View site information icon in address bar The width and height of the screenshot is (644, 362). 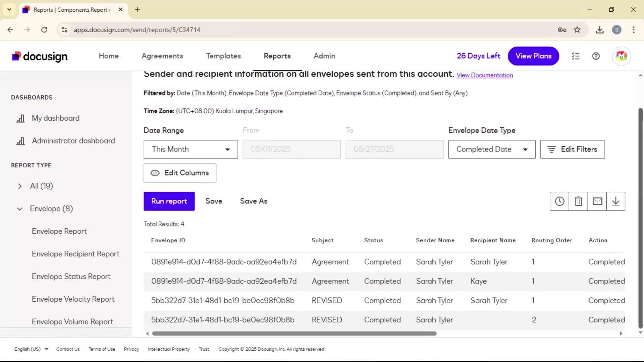(64, 29)
